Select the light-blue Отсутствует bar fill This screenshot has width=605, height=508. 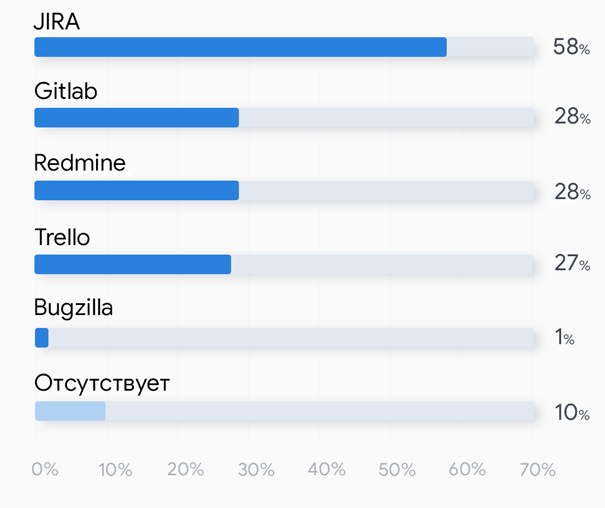coord(70,411)
